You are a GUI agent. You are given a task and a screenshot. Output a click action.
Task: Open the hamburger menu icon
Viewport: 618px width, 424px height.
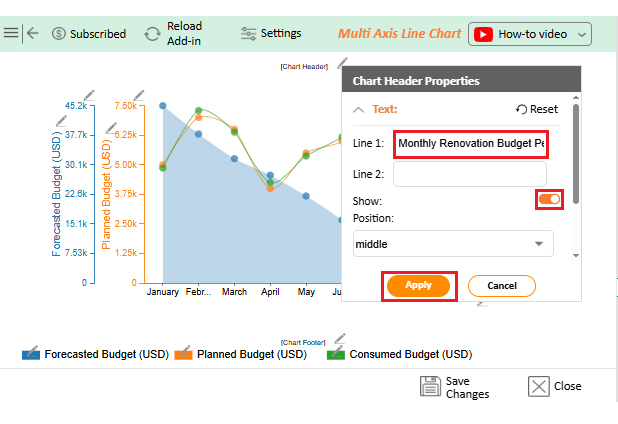tap(11, 33)
